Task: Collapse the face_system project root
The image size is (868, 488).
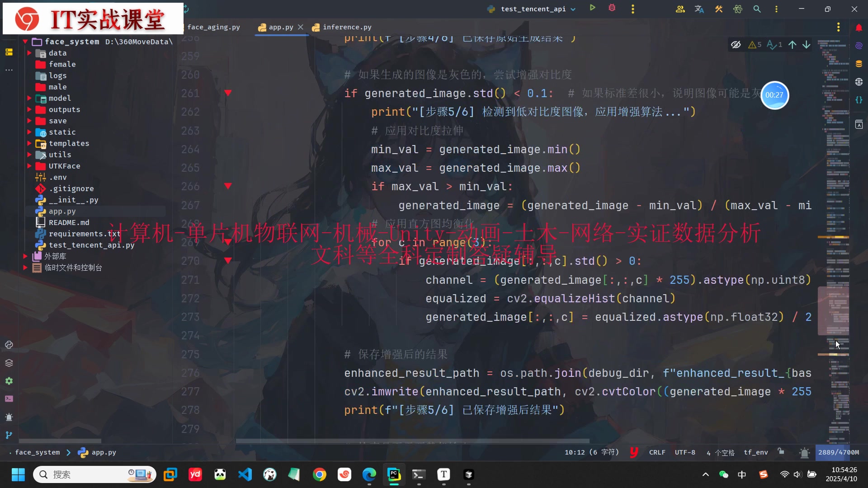Action: [25, 42]
